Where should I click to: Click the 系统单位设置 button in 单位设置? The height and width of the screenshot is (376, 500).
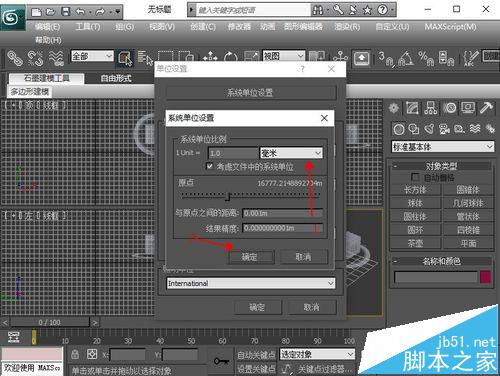250,92
